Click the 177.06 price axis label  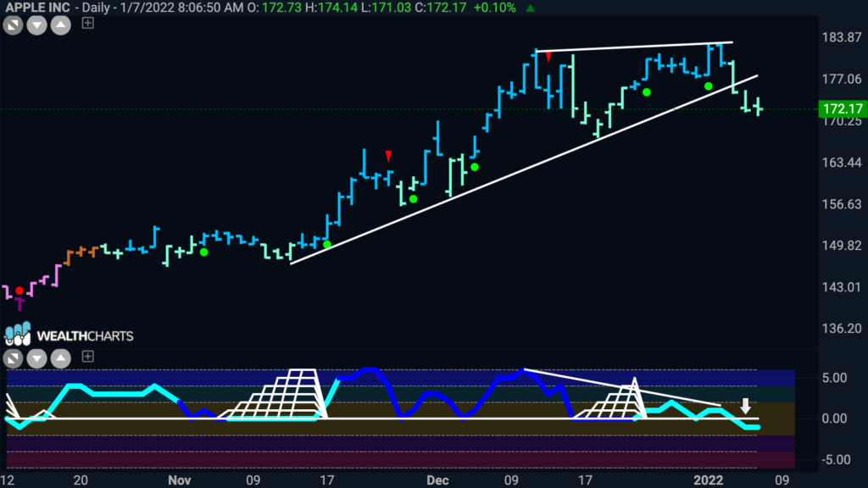click(x=842, y=79)
